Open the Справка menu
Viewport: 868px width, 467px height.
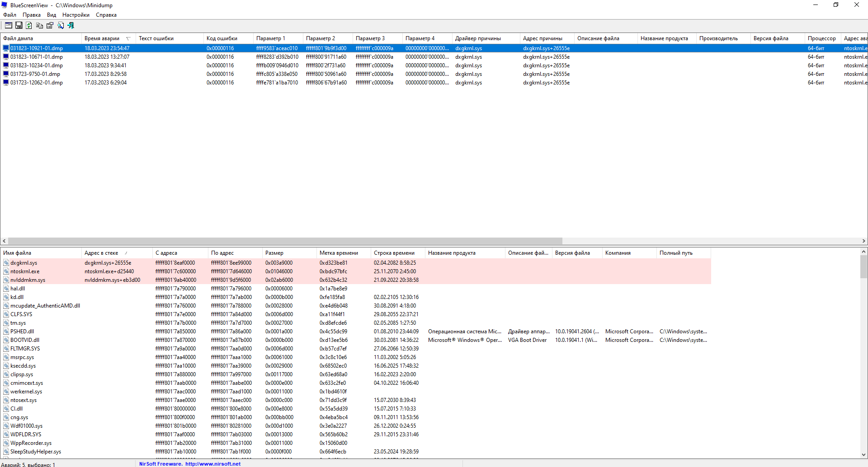coord(106,15)
